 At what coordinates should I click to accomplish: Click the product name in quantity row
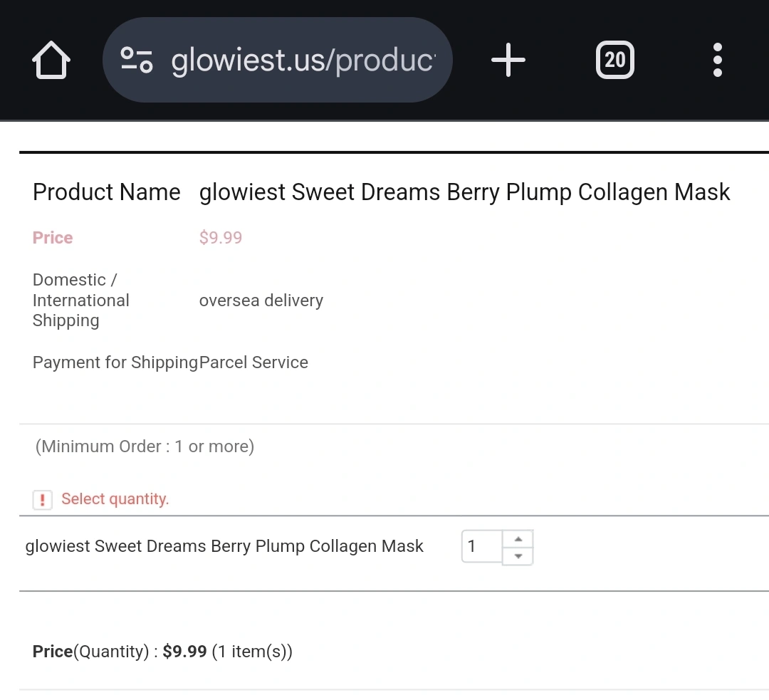(224, 546)
